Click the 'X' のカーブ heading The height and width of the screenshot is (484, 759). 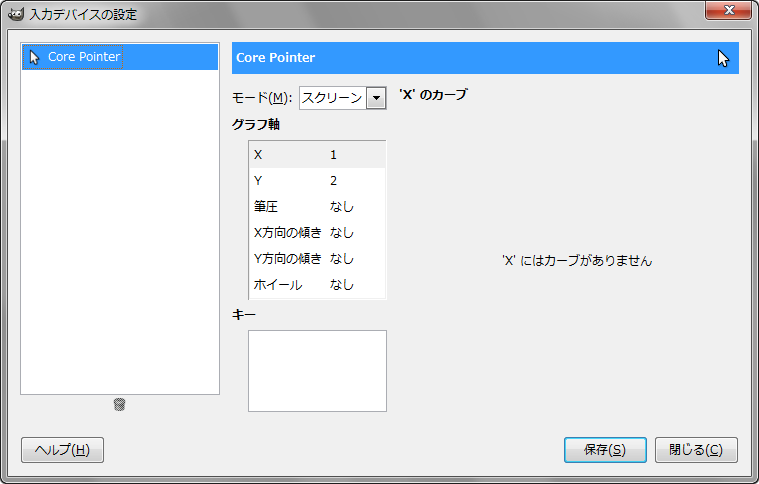(x=433, y=94)
